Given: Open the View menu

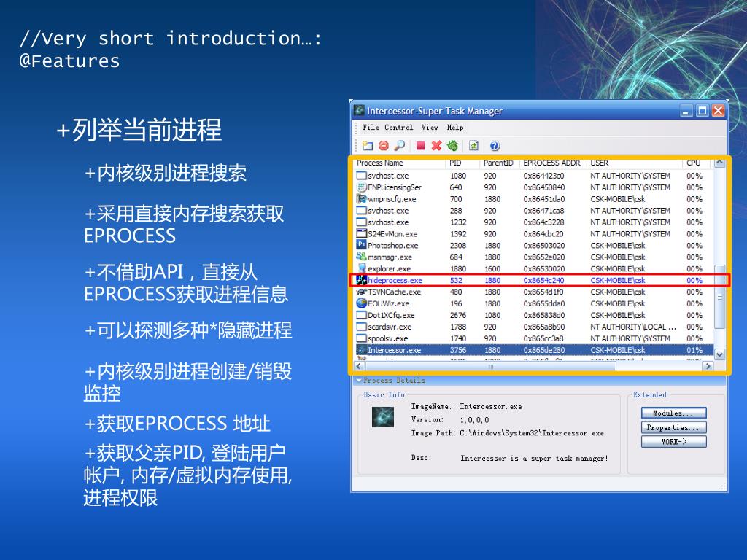Looking at the screenshot, I should [x=429, y=128].
